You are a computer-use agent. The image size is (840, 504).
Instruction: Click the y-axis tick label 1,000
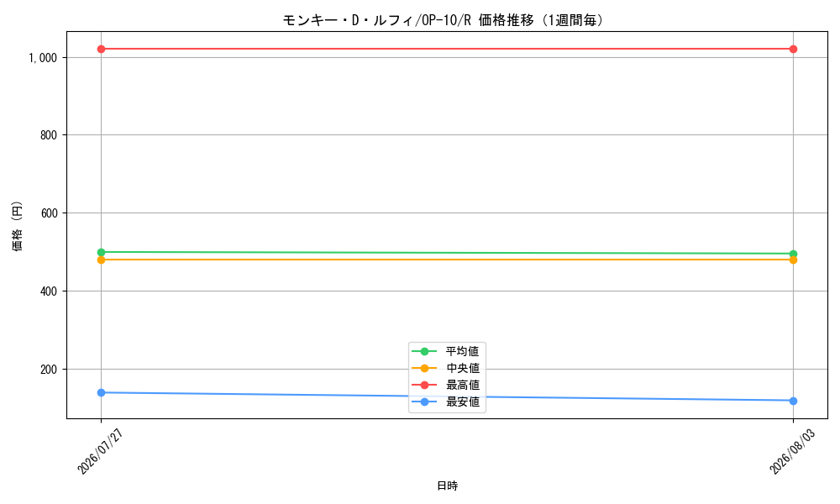43,58
